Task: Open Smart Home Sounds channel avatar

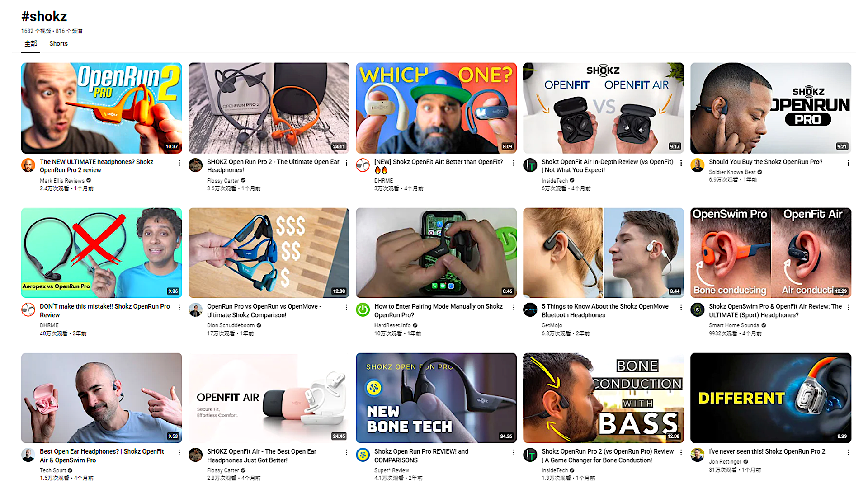Action: click(698, 310)
